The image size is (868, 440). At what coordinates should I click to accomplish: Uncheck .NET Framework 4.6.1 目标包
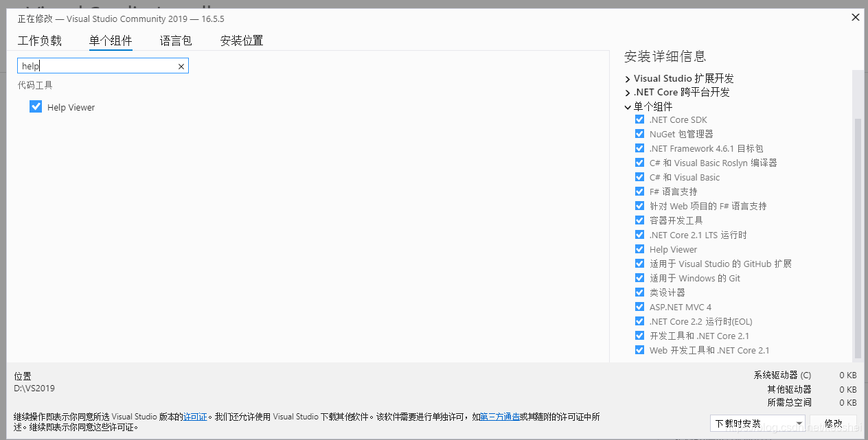640,148
